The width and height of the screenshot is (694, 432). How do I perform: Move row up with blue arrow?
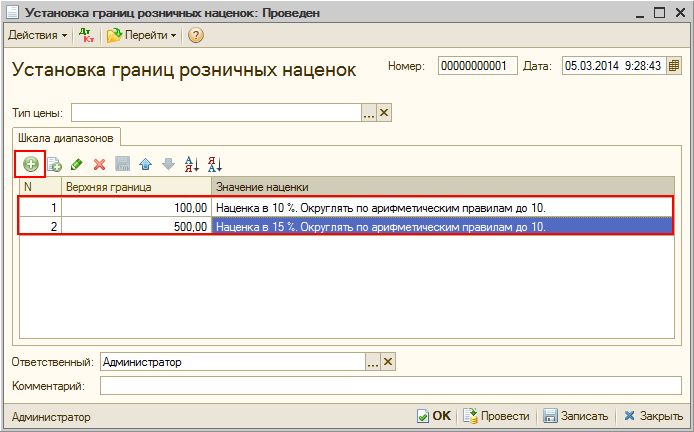[x=145, y=164]
